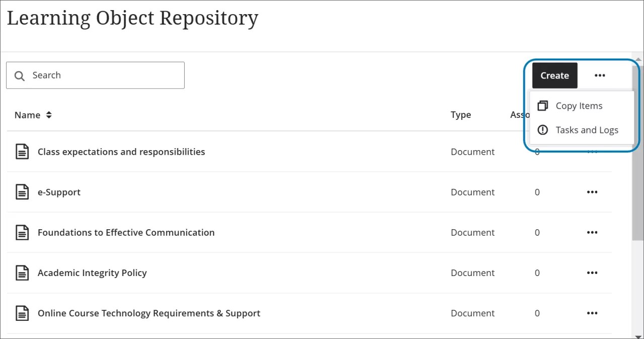Select Tasks and Logs from the open menu
This screenshot has height=339, width=644.
pyautogui.click(x=587, y=129)
